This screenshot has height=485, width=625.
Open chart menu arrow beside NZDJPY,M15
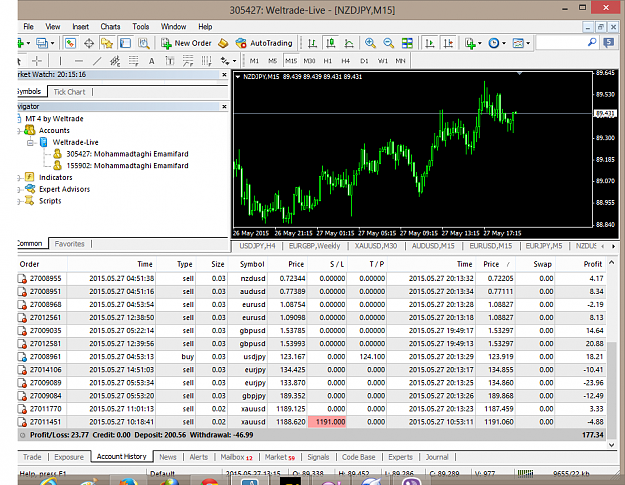[x=238, y=77]
